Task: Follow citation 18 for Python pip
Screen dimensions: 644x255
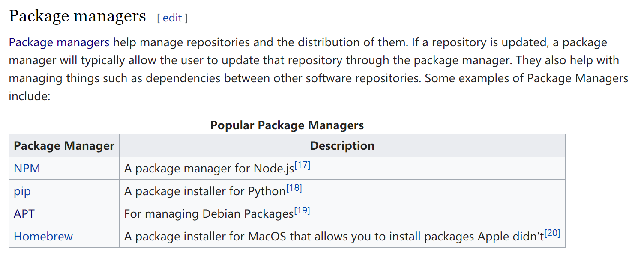Action: [295, 187]
